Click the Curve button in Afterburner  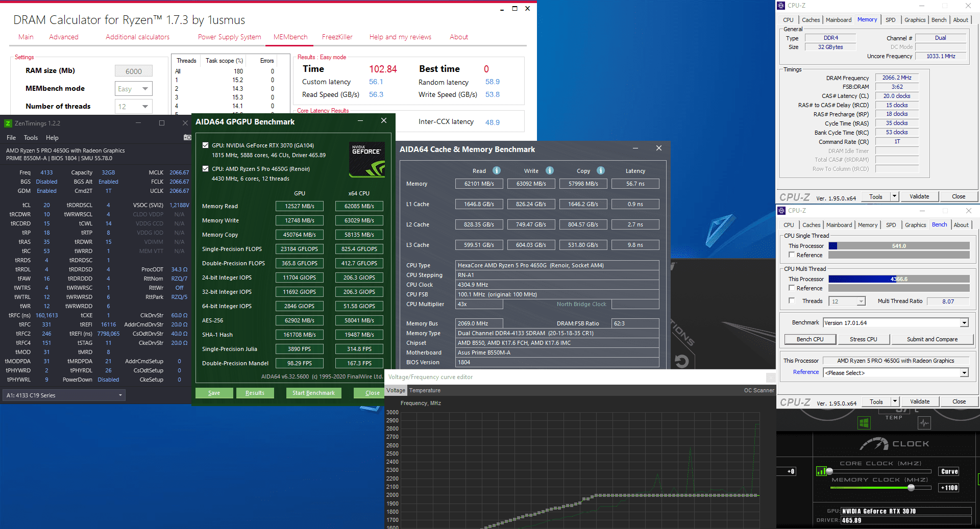[949, 471]
